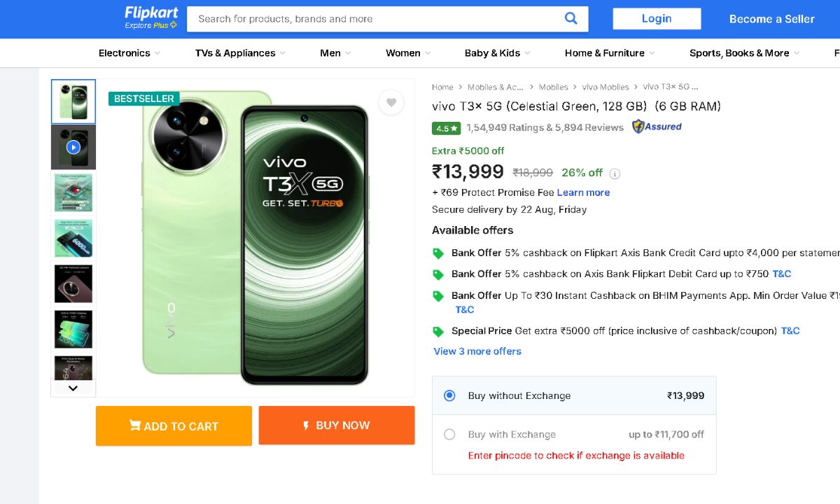Viewport: 840px width, 504px height.
Task: Click the Flipkart Assured badge
Action: [x=657, y=127]
